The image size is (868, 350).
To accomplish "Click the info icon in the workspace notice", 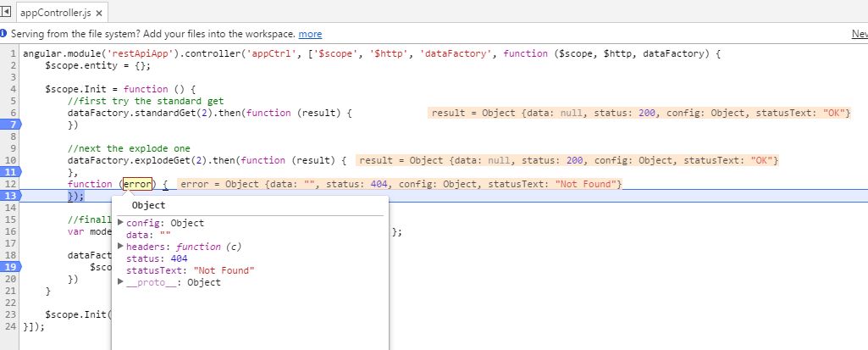I will pyautogui.click(x=4, y=34).
